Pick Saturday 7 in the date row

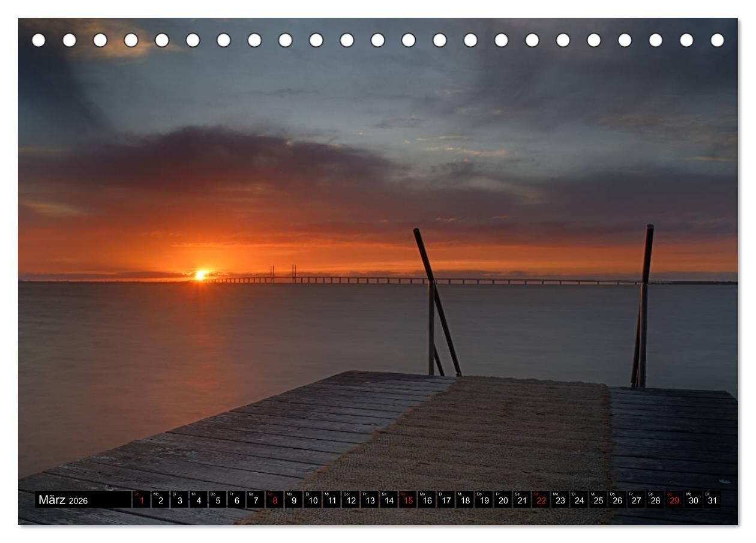pyautogui.click(x=256, y=500)
